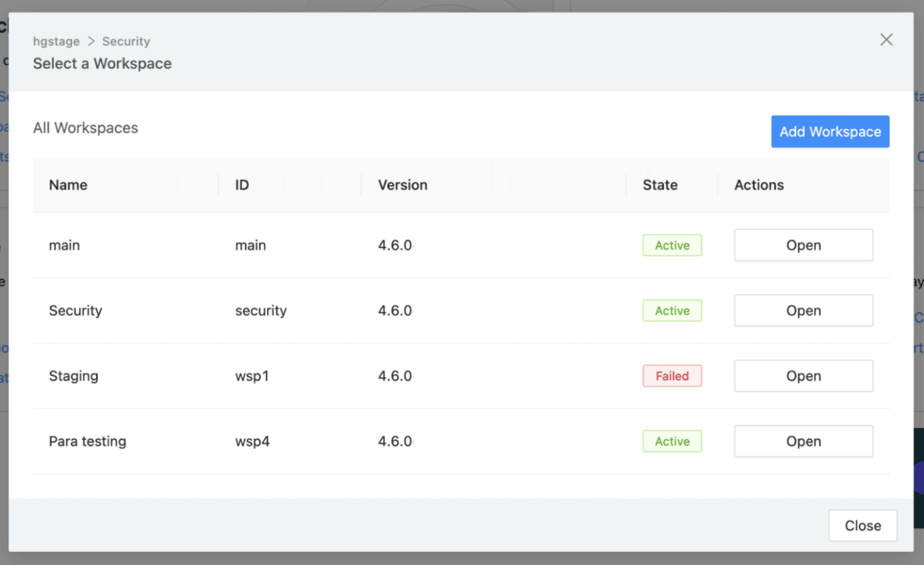This screenshot has width=924, height=565.
Task: Close the dialog with the X icon
Action: [886, 40]
